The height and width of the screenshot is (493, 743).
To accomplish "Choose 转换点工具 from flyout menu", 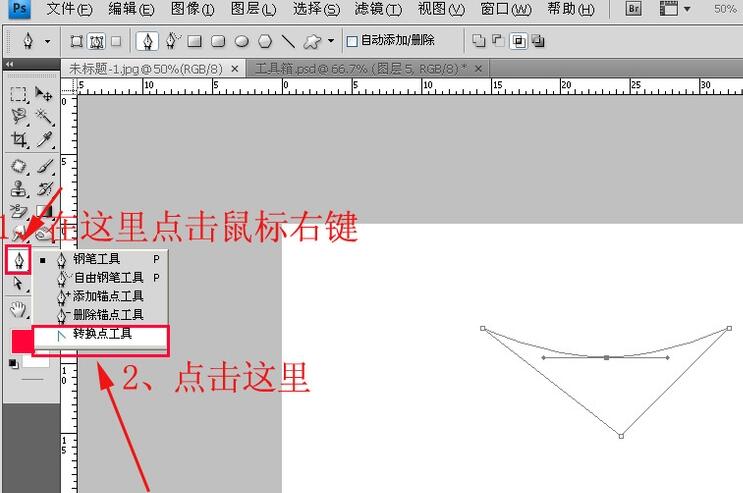I will tap(100, 335).
